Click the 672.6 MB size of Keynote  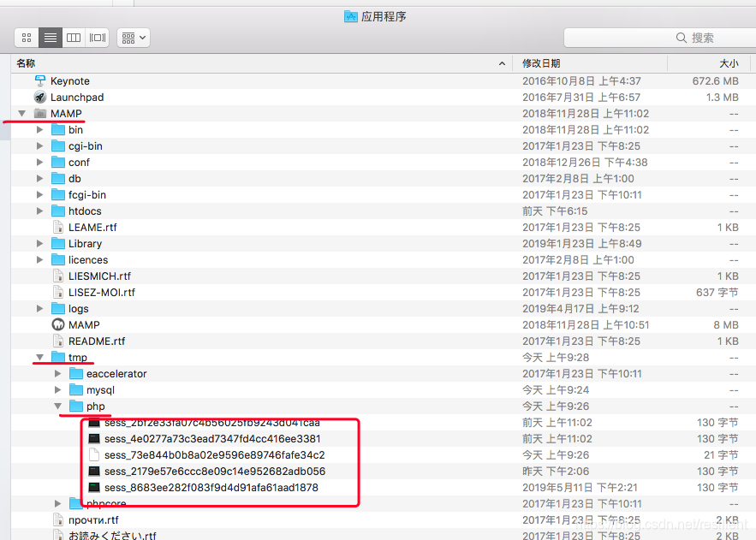716,81
